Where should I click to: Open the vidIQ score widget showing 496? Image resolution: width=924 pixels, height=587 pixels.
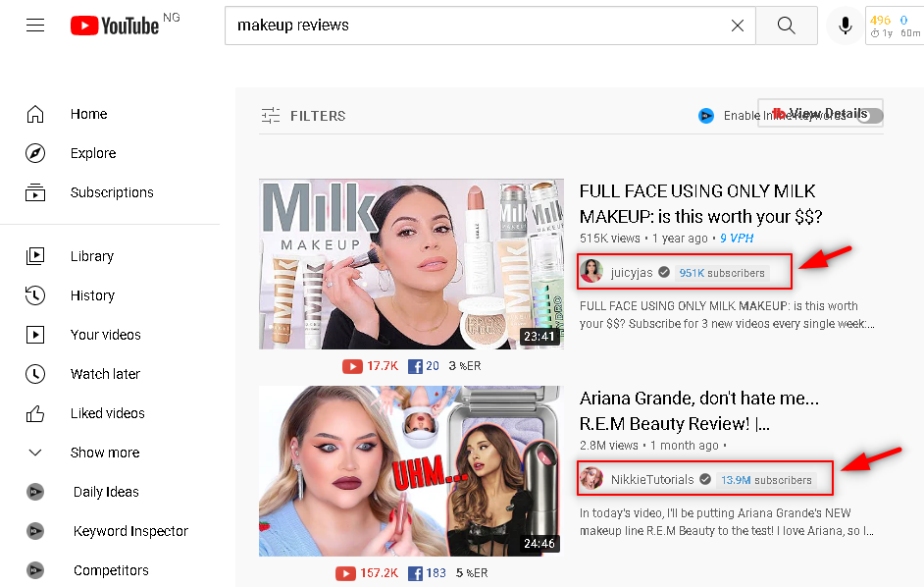coord(895,26)
